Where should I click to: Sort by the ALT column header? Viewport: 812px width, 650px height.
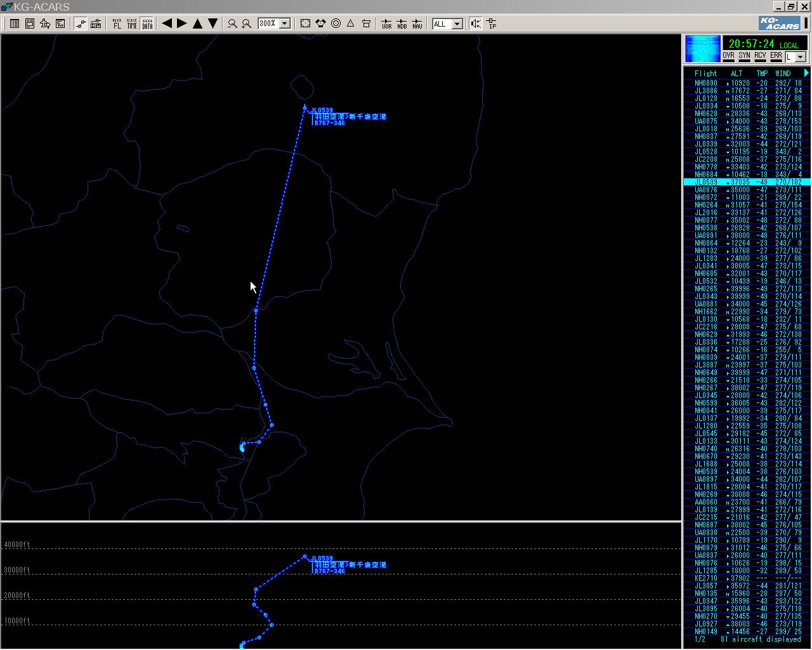pyautogui.click(x=737, y=73)
